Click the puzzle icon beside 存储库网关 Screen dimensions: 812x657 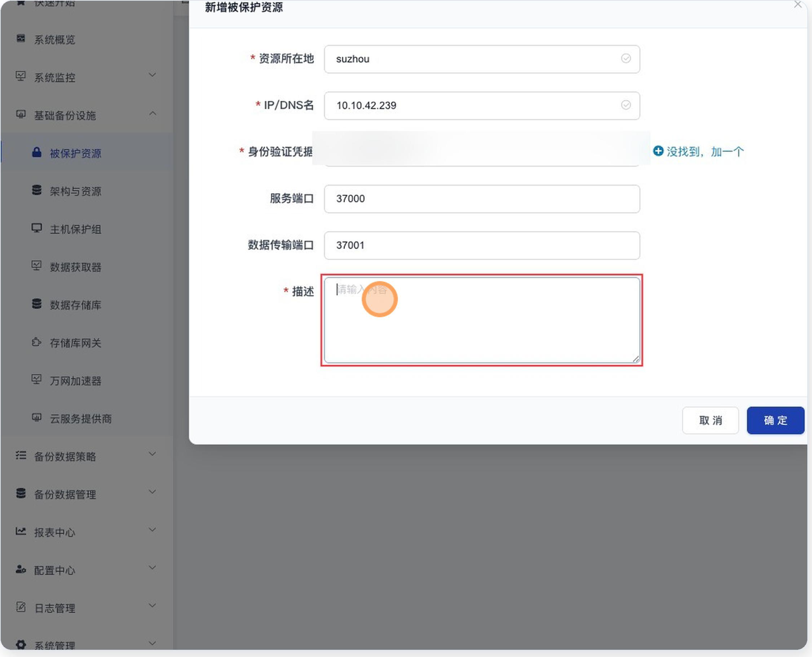coord(36,341)
